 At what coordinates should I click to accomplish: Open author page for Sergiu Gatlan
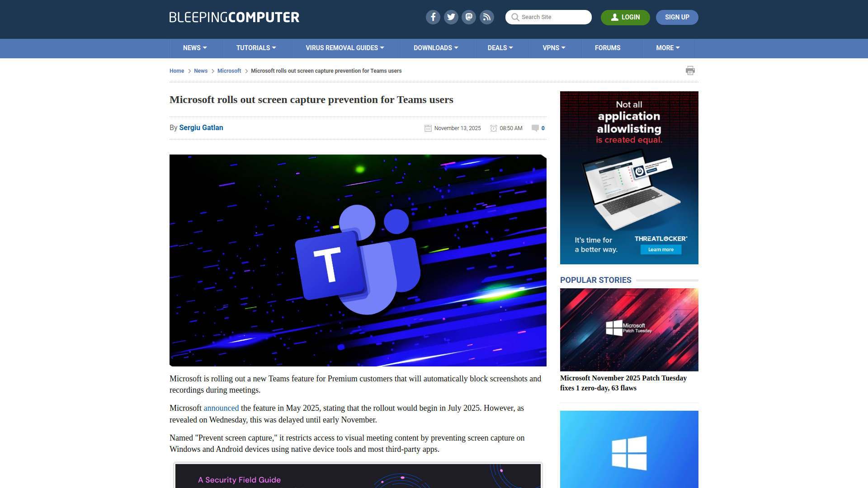(x=201, y=127)
